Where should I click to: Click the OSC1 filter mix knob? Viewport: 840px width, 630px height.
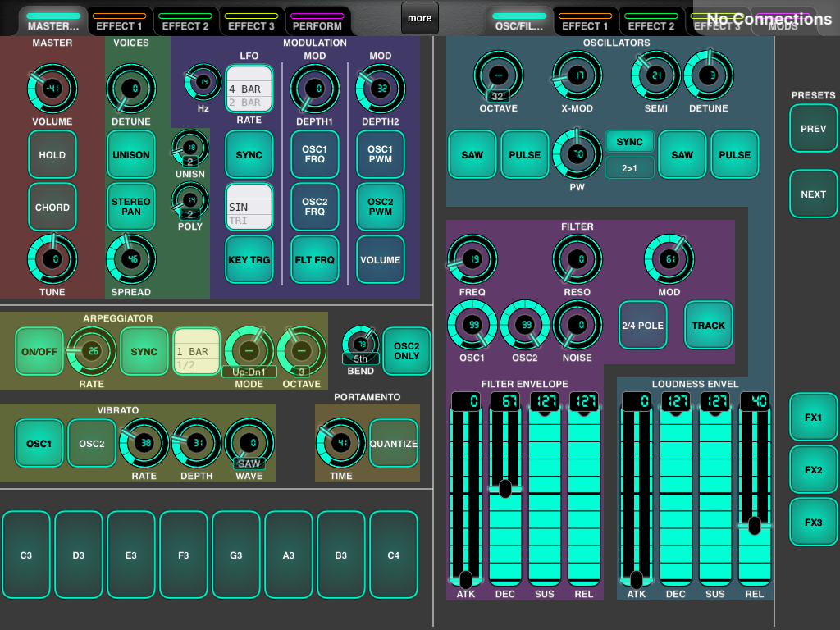pyautogui.click(x=472, y=325)
